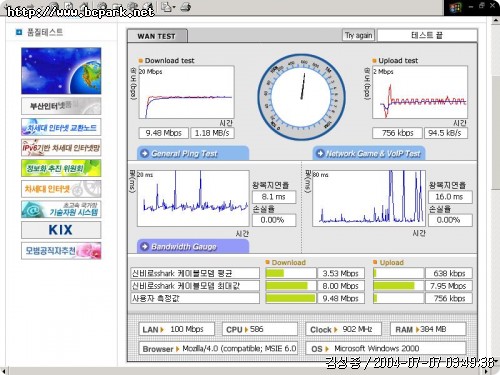Select the RAM 384 MB info box
Screen dimensions: 500x375
point(428,329)
